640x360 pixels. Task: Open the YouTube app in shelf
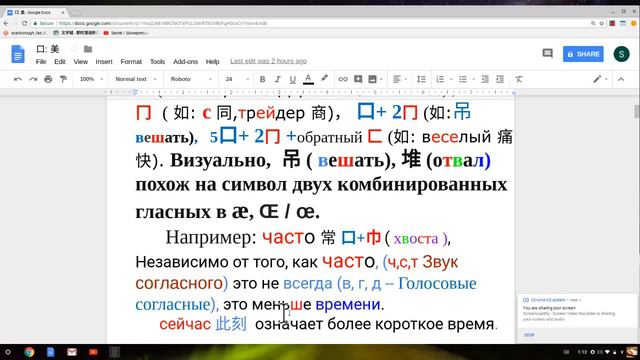93,352
